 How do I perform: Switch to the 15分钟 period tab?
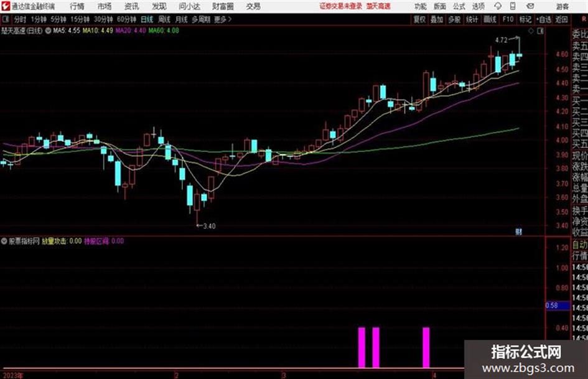coord(80,19)
